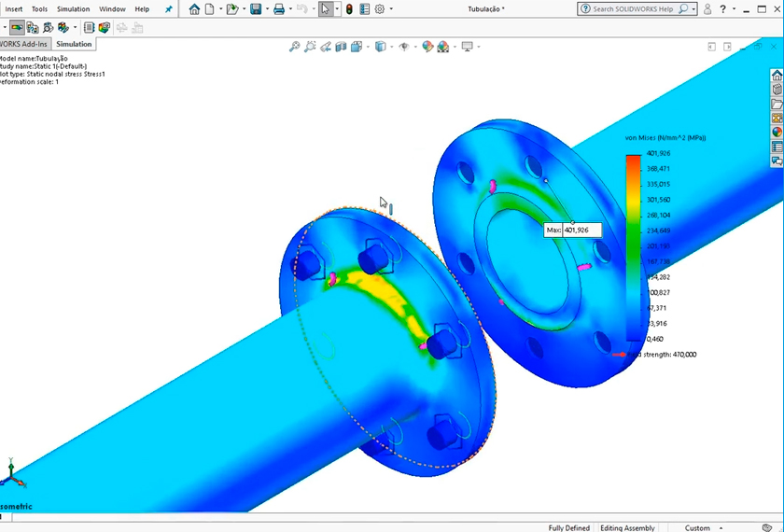
Task: Click the von Mises color legend bar
Action: coord(633,248)
